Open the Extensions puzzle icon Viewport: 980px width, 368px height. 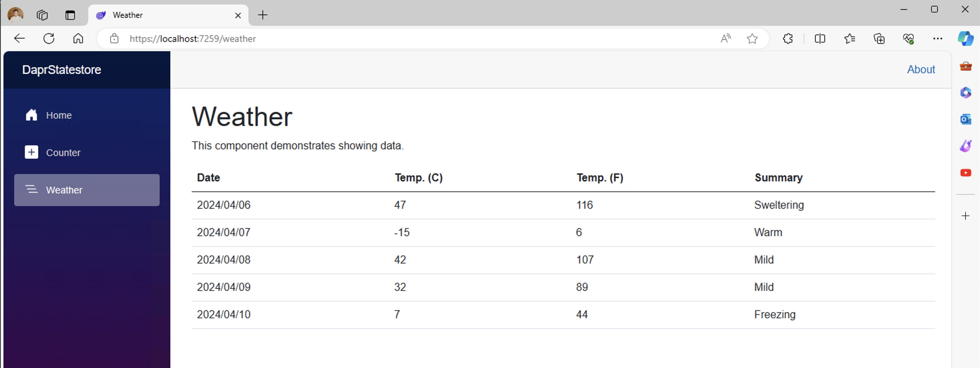coord(787,38)
